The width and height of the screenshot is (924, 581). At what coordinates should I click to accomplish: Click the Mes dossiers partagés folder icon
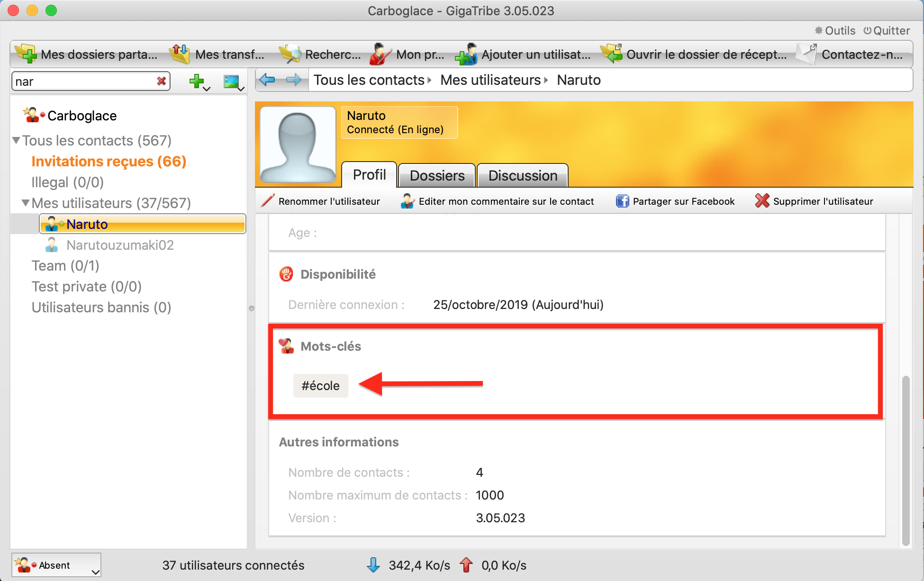click(x=26, y=54)
